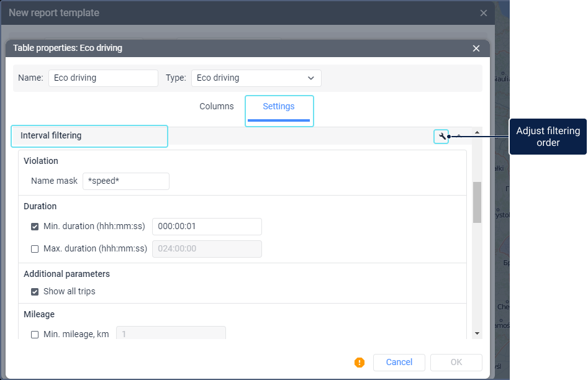Click the Min. duration value 000:00:01
Viewport: 588px width, 380px height.
pos(207,227)
